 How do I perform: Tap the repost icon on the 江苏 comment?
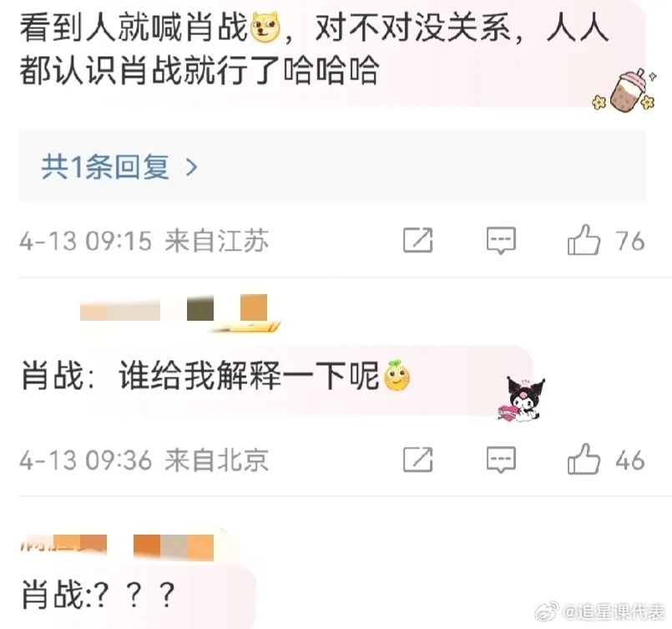[x=418, y=240]
